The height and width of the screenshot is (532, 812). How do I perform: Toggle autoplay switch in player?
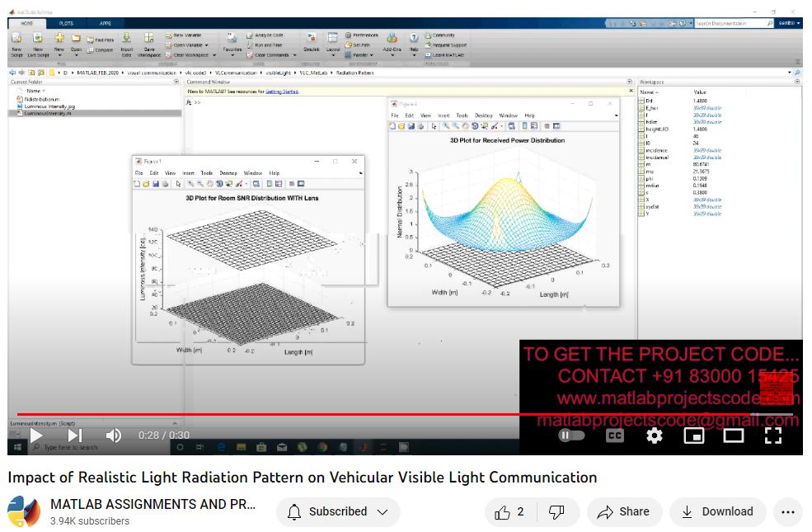tap(570, 435)
